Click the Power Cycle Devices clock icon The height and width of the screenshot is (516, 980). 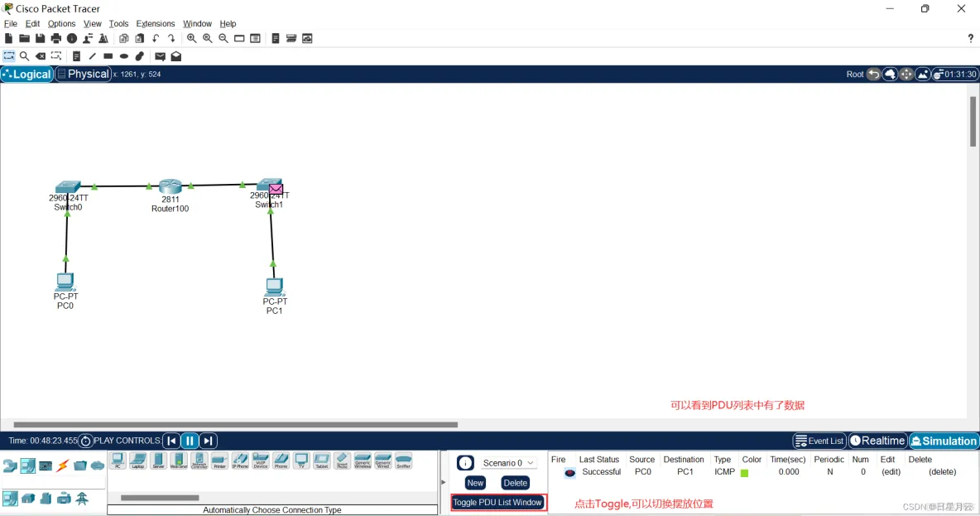tap(85, 441)
